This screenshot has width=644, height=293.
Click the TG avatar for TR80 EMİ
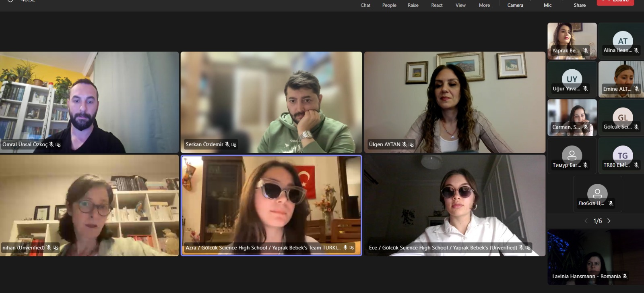tap(623, 155)
